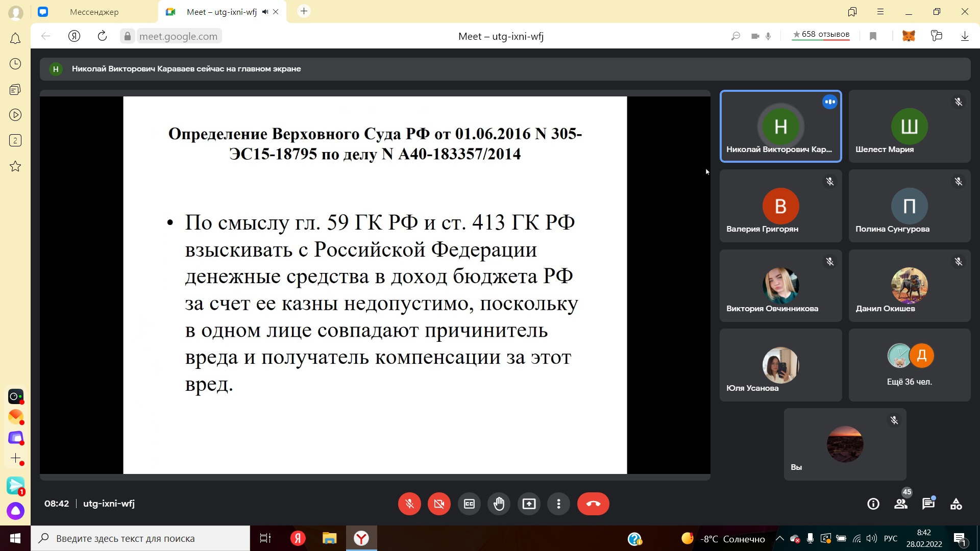Unmute microphone in Meet controls
This screenshot has height=551, width=980.
(409, 504)
